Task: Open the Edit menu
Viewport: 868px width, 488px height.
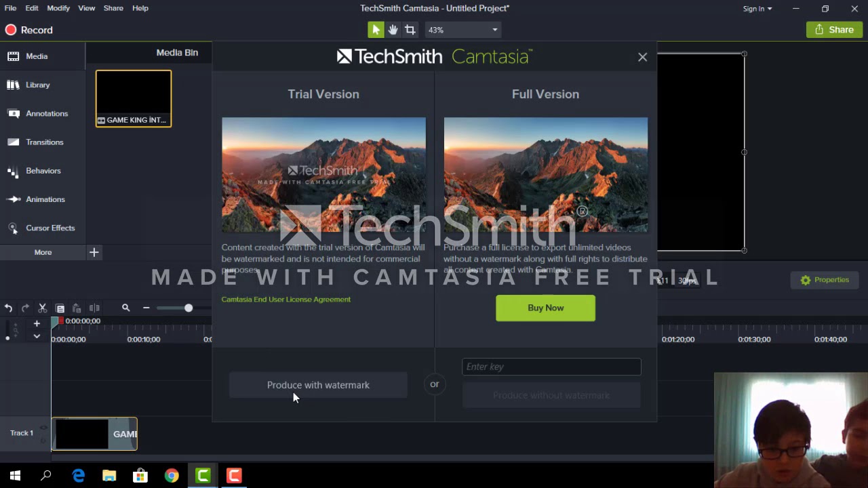Action: 32,8
